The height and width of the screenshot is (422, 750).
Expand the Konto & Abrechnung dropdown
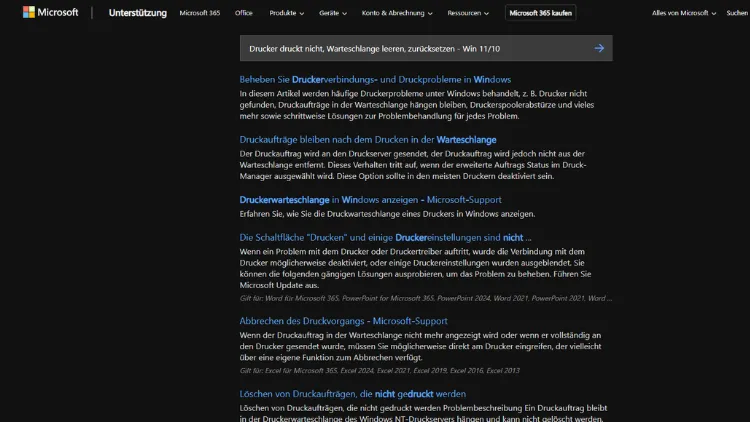pos(397,13)
